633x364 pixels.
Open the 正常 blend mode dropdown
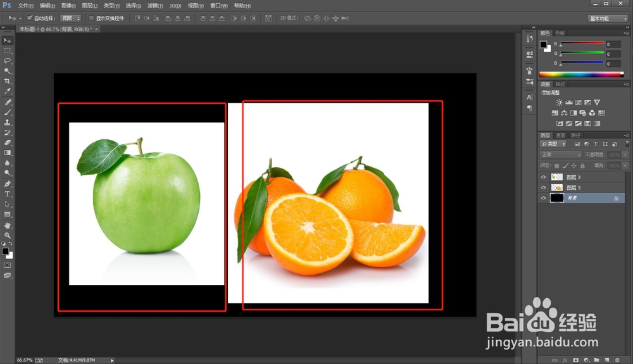coord(560,155)
